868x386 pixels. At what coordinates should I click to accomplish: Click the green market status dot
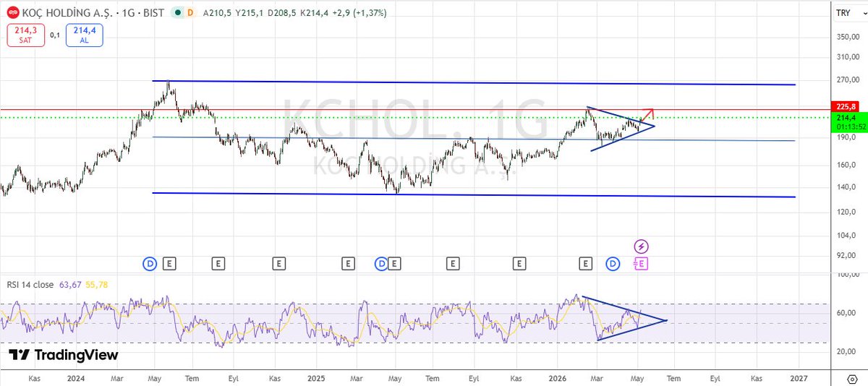click(177, 13)
